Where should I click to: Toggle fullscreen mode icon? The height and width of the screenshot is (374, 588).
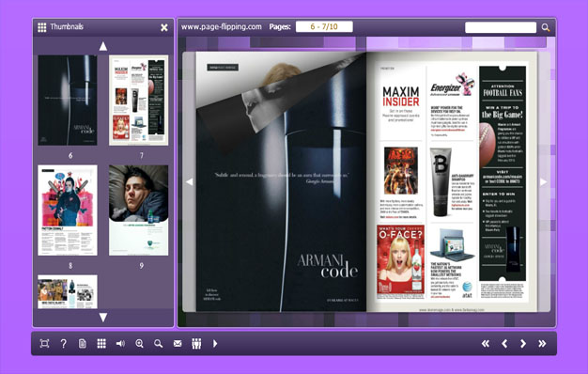[44, 343]
